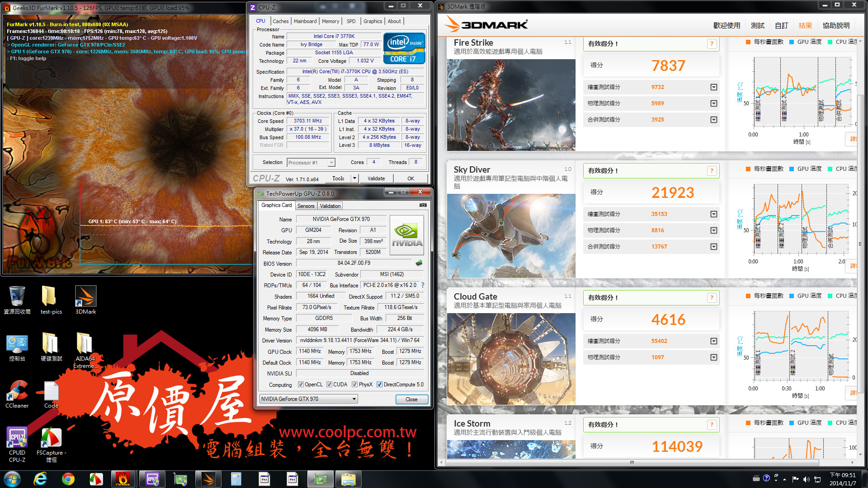Viewport: 868px width, 488px height.
Task: Go to 3DMark 協助說明 tab
Action: pos(836,25)
